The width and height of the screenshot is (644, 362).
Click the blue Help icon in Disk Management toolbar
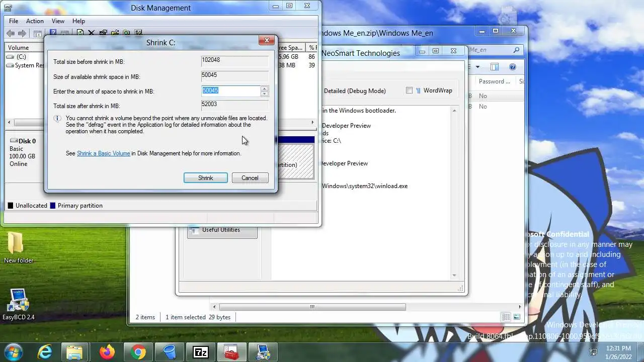(x=53, y=33)
